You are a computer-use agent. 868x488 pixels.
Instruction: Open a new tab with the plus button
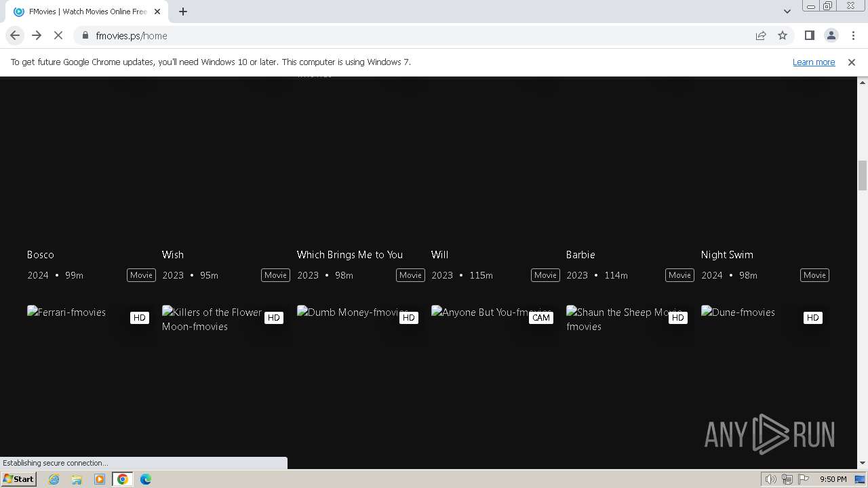coord(183,12)
